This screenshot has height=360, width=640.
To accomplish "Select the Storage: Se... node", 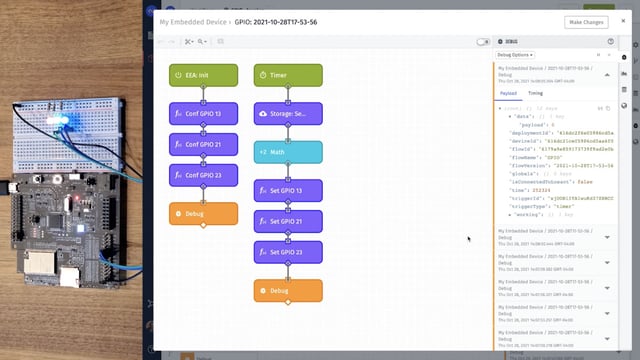I will [x=288, y=113].
